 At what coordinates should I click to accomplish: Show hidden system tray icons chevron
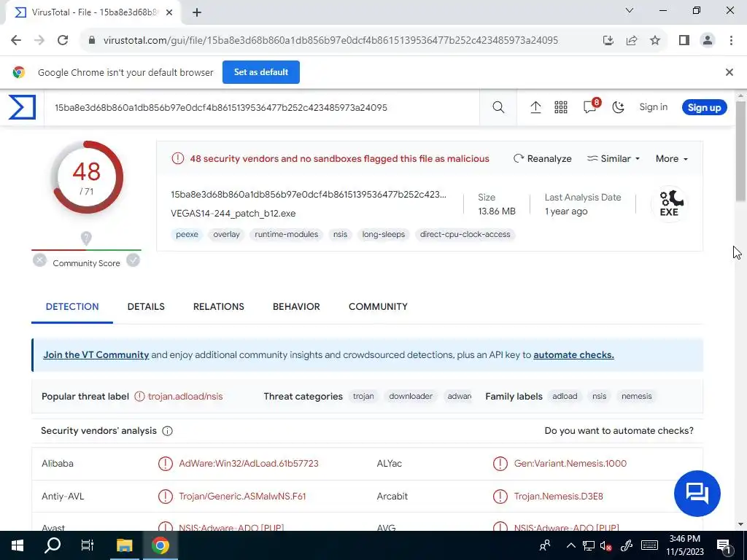[570, 545]
